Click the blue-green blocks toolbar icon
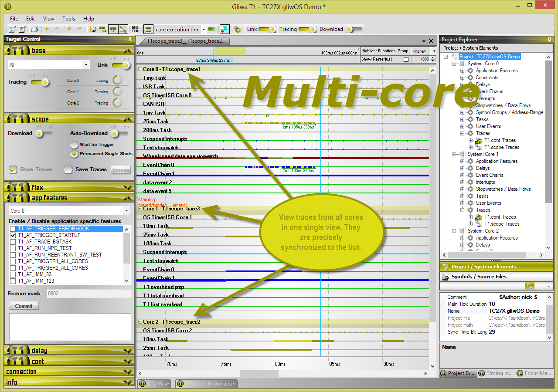558x392 pixels. click(136, 30)
